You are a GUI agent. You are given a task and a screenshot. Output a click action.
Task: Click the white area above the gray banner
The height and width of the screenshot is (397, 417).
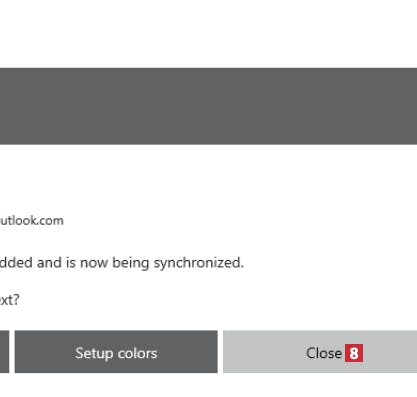pos(208,33)
